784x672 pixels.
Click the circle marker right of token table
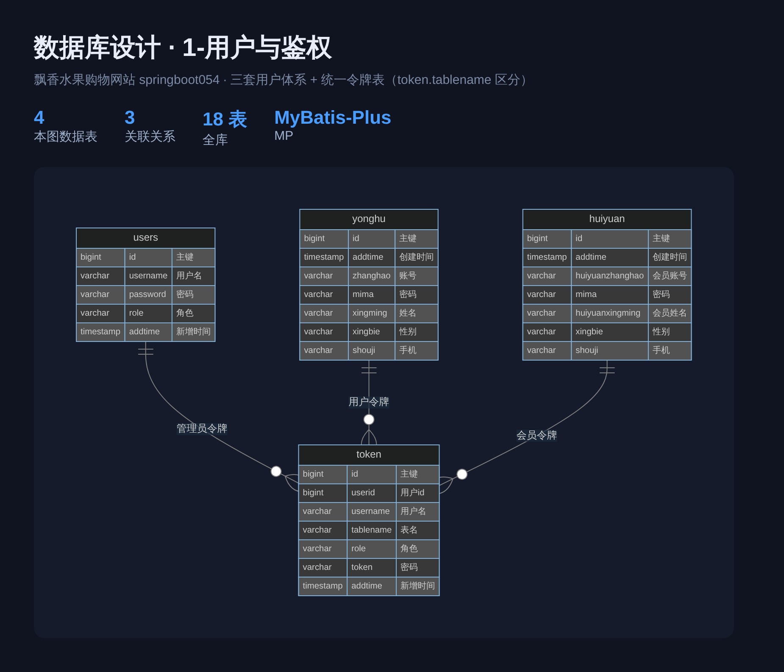(x=462, y=474)
